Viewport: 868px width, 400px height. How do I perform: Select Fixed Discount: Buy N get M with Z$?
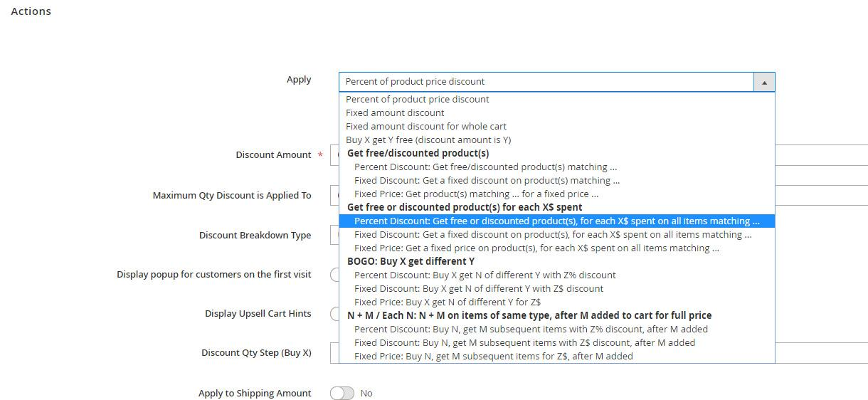[x=556, y=342]
